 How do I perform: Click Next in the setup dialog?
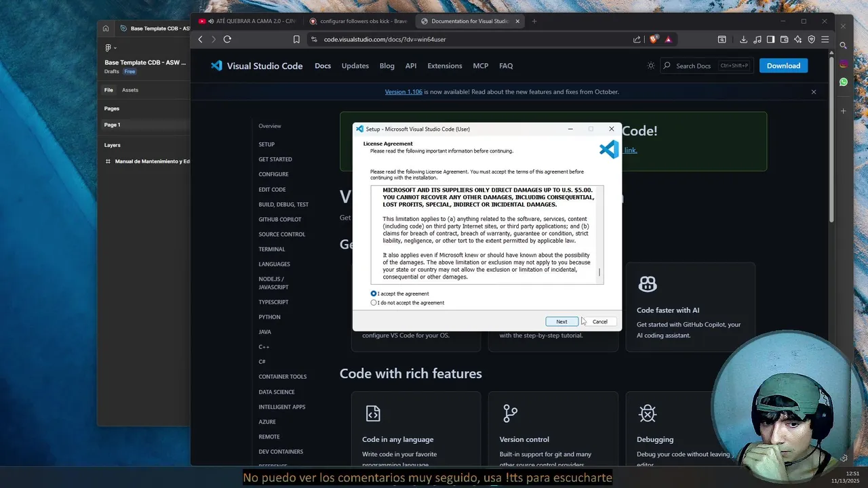pos(561,321)
